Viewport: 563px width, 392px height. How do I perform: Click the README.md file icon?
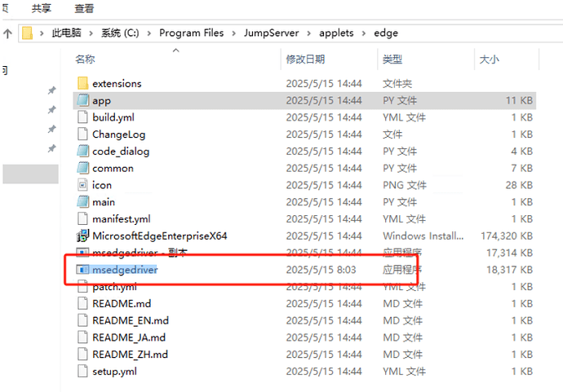tap(82, 303)
